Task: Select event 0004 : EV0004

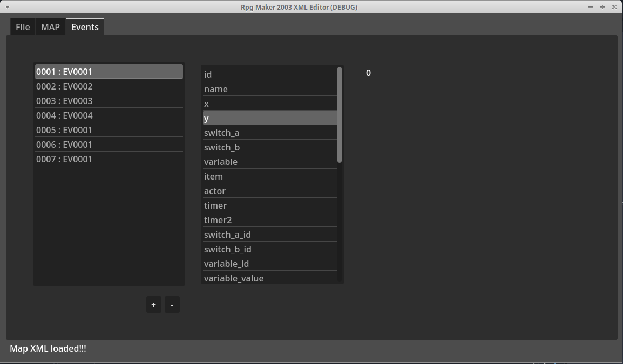Action: (x=109, y=115)
